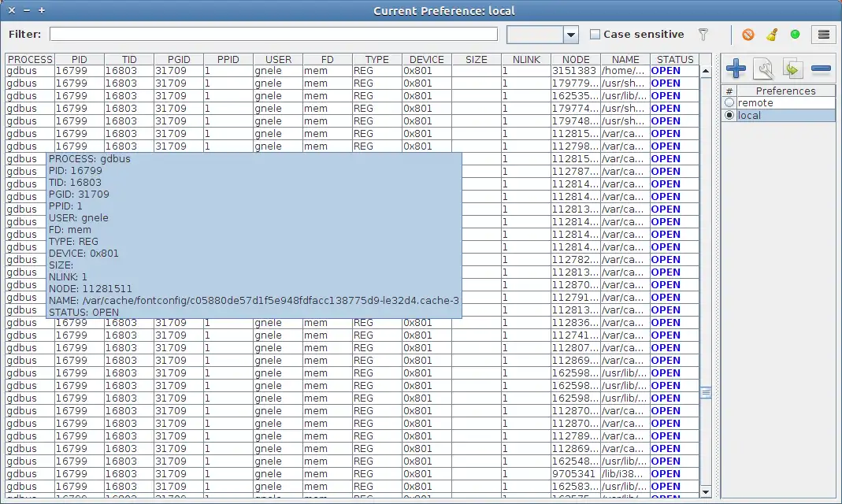Image resolution: width=842 pixels, height=504 pixels.
Task: Sort by the PROCESS column header
Action: coord(29,59)
